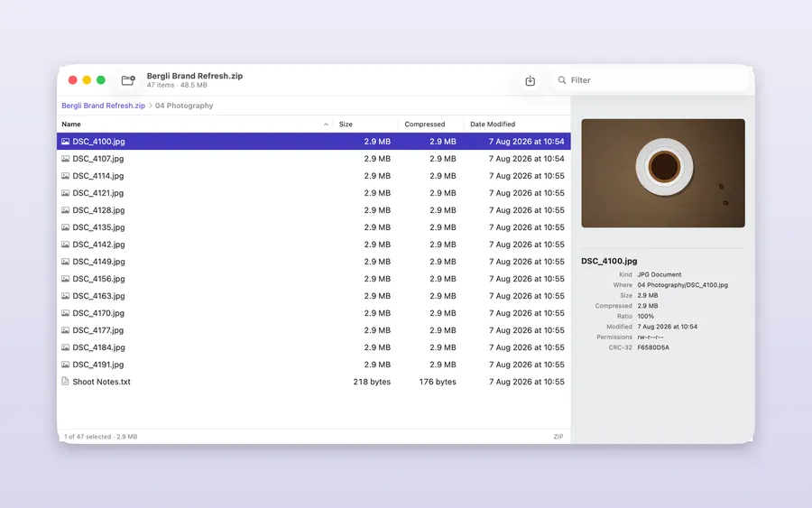Select file DSC_4170.jpg
This screenshot has width=812, height=508.
[314, 313]
